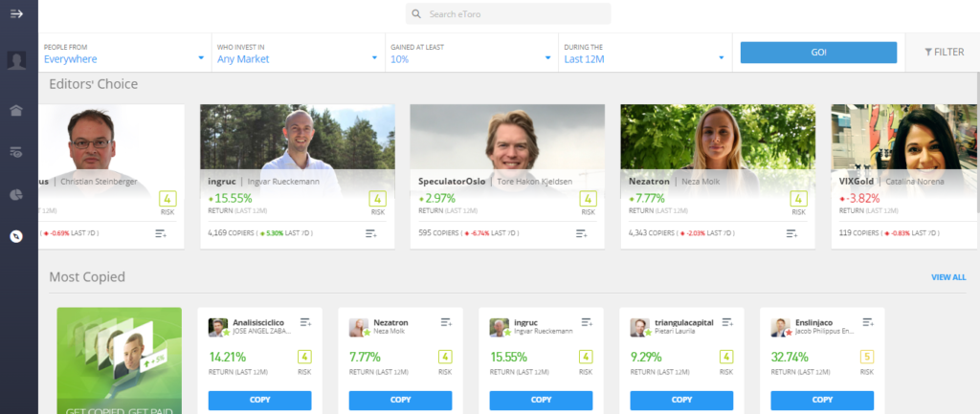Add triangulacapital to watchlist via list-plus icon

pos(727,322)
